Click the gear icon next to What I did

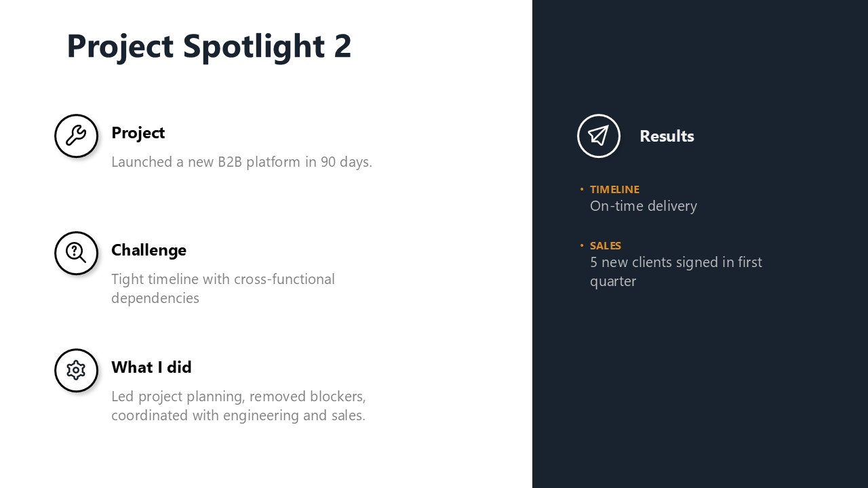pyautogui.click(x=76, y=370)
